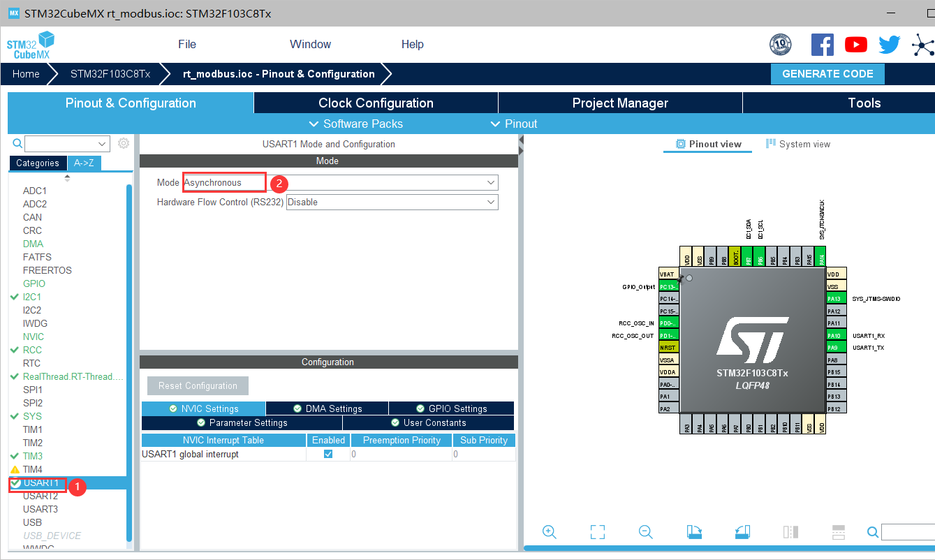The image size is (935, 560).
Task: Flip the chip horizontally
Action: tap(790, 532)
